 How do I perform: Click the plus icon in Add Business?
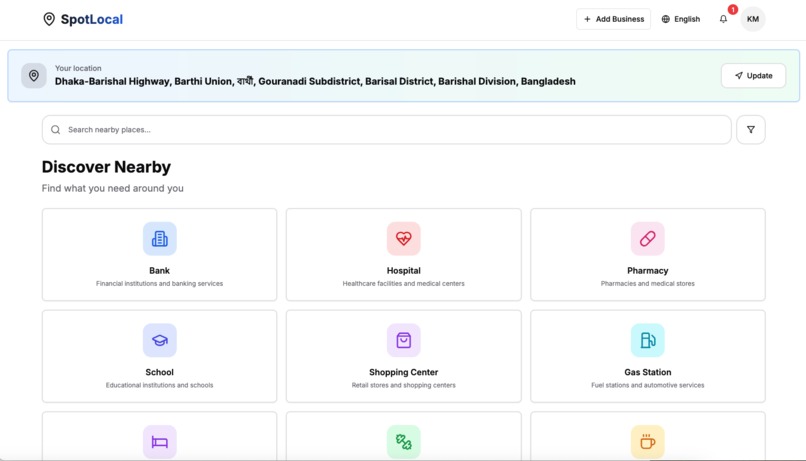pyautogui.click(x=587, y=19)
